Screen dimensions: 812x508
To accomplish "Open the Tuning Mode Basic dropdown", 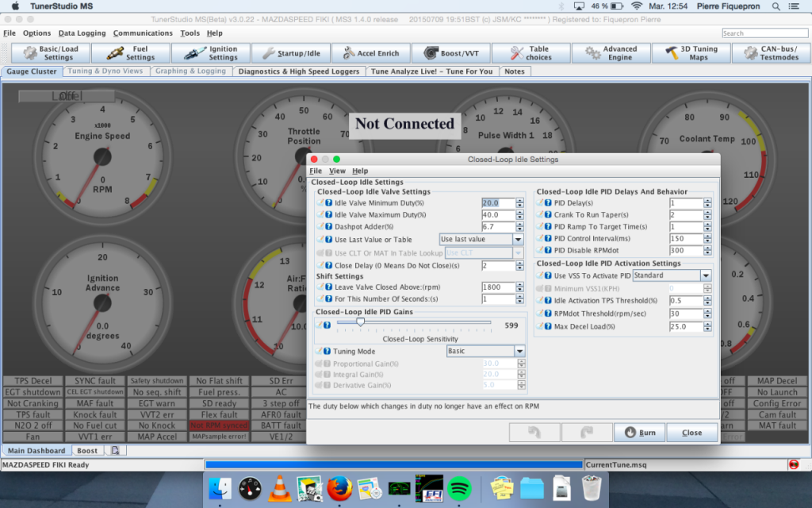I will click(520, 351).
